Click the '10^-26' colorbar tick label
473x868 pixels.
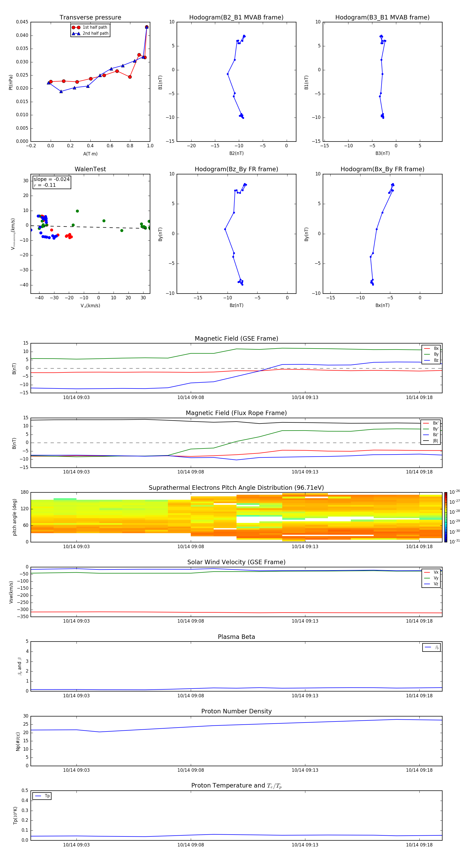455,492
